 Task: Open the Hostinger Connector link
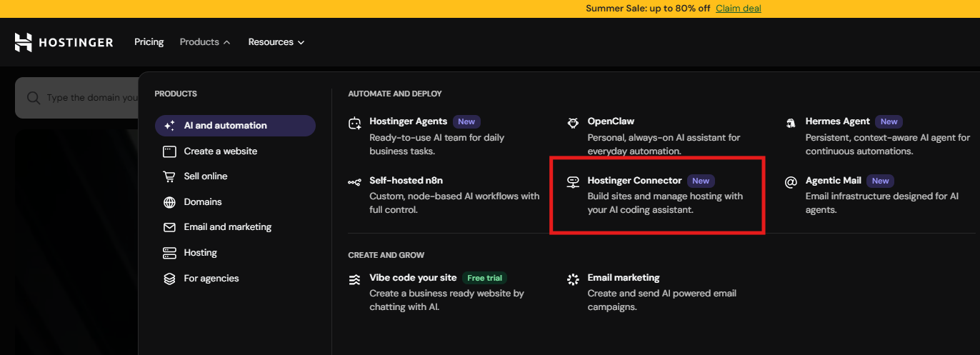(634, 181)
